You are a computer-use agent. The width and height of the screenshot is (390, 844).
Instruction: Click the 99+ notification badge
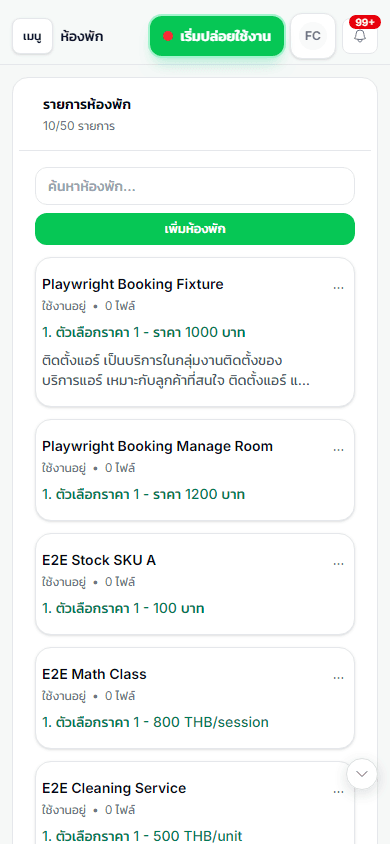[x=365, y=22]
